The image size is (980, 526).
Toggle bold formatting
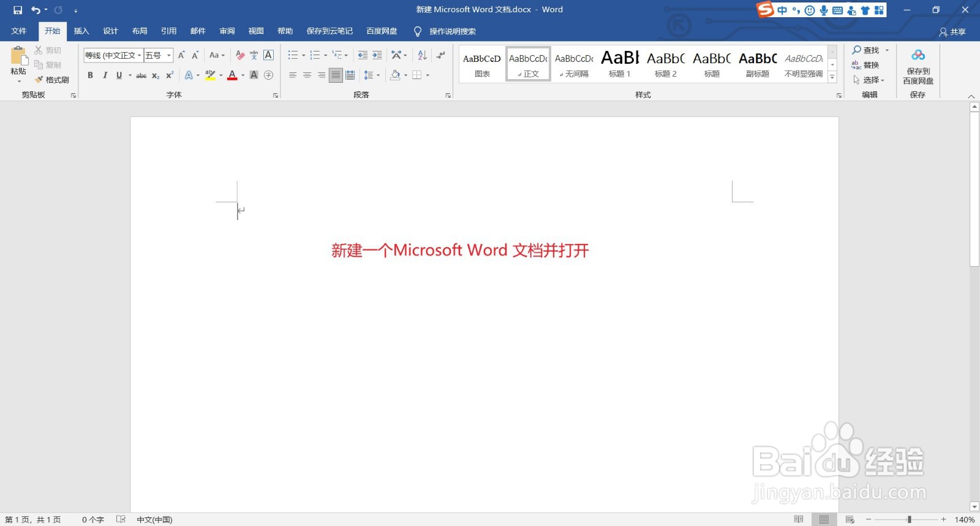[x=90, y=75]
